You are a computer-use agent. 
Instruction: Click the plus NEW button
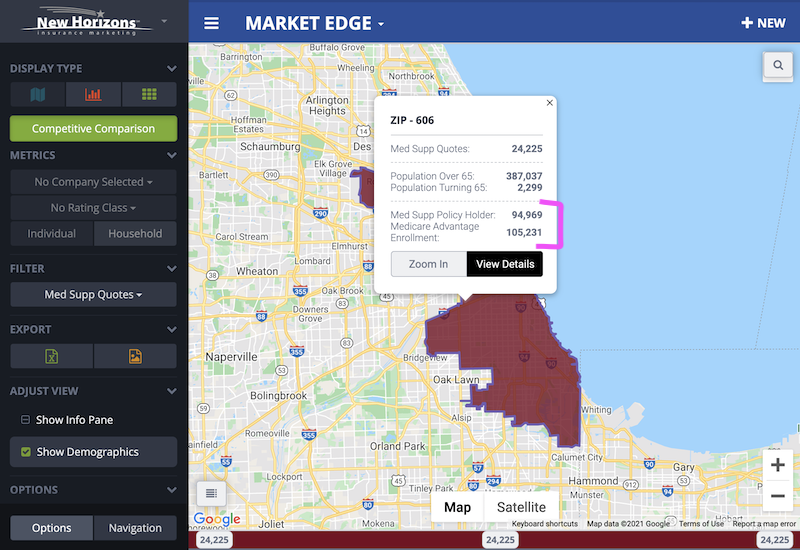coord(763,23)
